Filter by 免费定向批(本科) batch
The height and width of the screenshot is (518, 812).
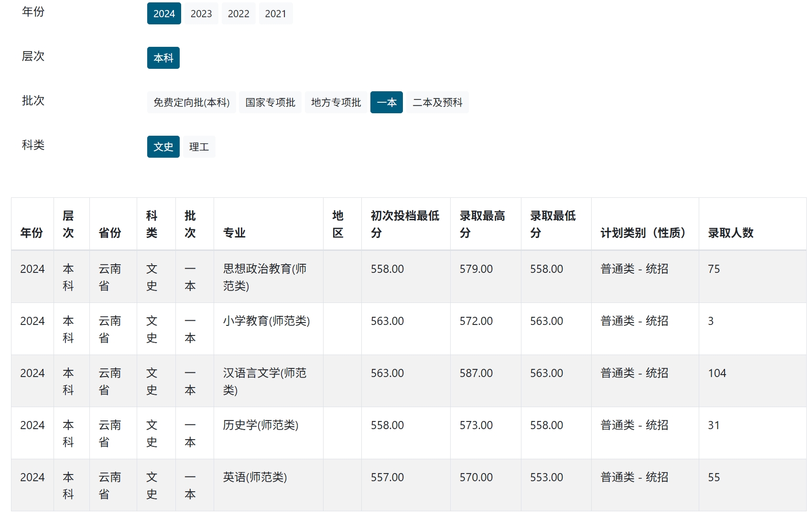191,102
